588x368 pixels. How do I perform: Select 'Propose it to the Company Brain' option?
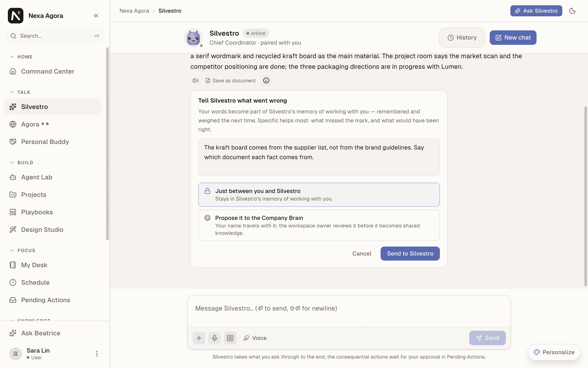[319, 225]
